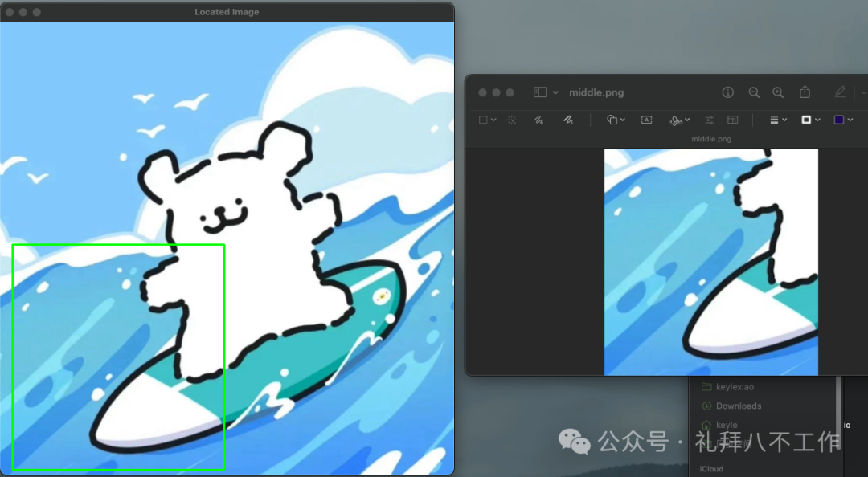This screenshot has height=477, width=868.
Task: Close the middle.png Preview window
Action: coord(483,92)
